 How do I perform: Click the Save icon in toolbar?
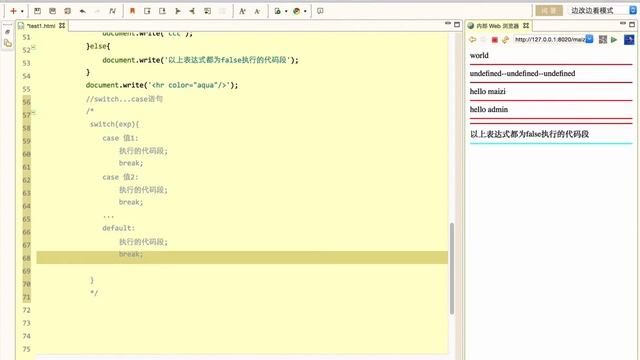coord(37,11)
